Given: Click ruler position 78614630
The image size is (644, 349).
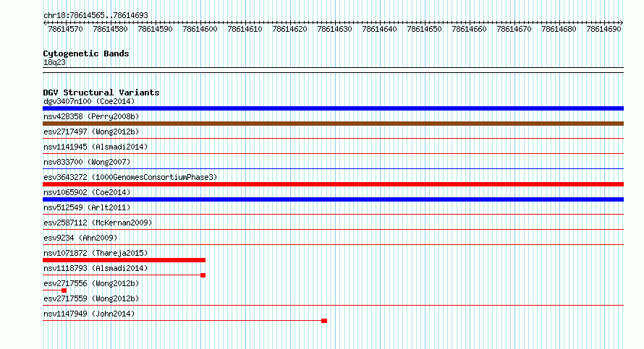Looking at the screenshot, I should pos(335,29).
